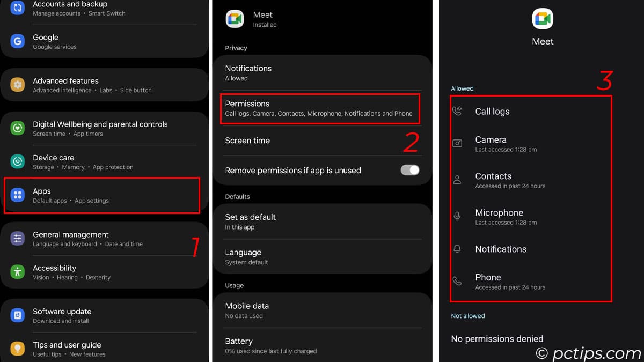The image size is (644, 362).
Task: Tap the Device care icon
Action: click(x=18, y=161)
